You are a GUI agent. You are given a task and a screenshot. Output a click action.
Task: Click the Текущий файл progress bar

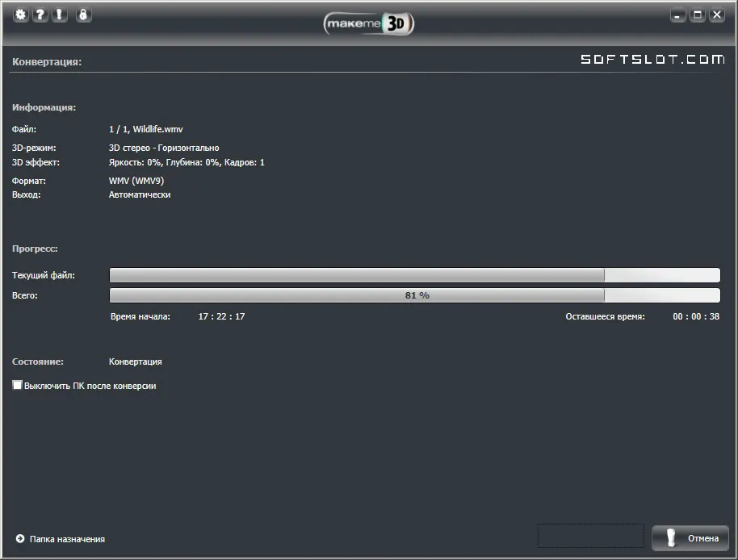[415, 275]
